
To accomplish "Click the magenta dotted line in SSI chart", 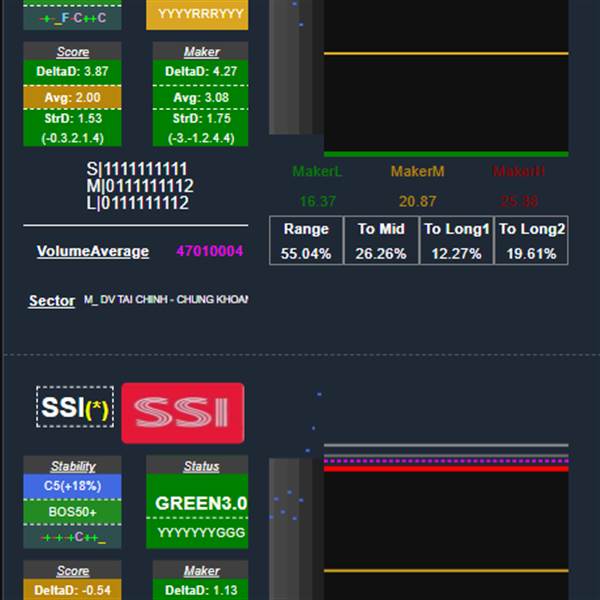I will pos(446,461).
